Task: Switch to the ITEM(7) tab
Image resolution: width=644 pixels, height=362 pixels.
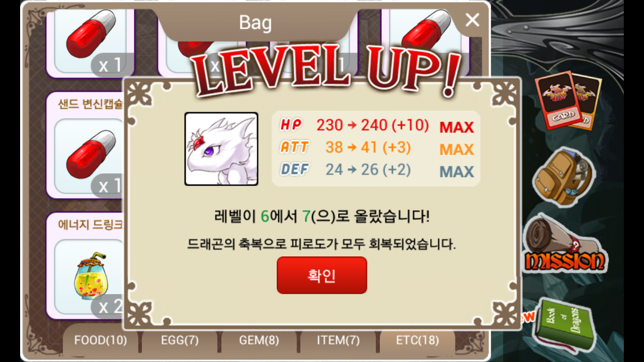Action: click(338, 340)
